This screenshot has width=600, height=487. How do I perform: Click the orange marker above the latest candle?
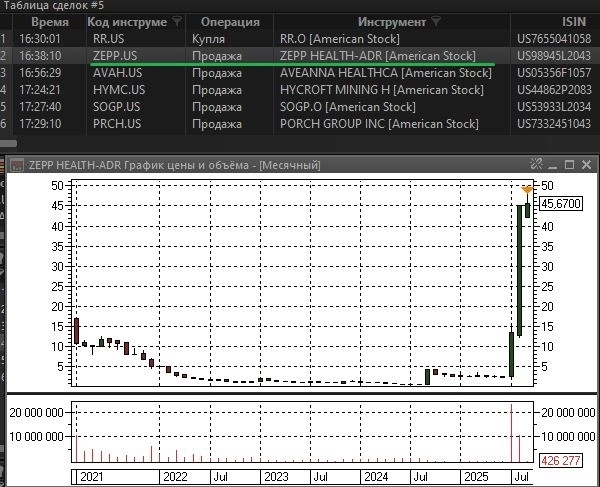528,188
